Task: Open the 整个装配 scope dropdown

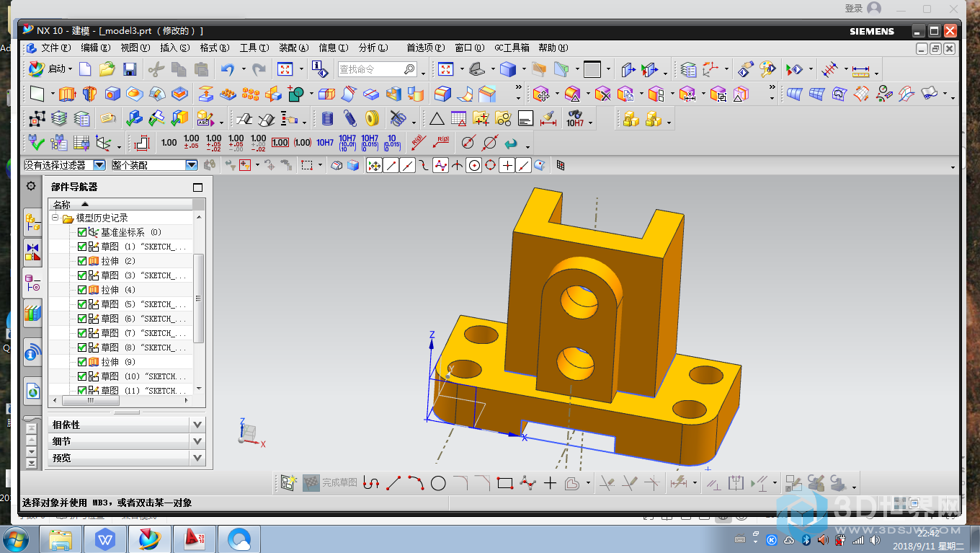Action: [192, 165]
